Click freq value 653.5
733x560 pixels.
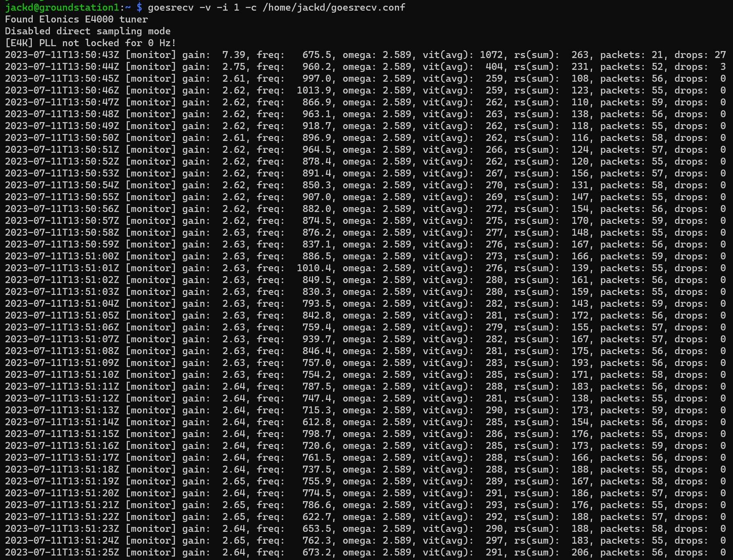[x=317, y=529]
